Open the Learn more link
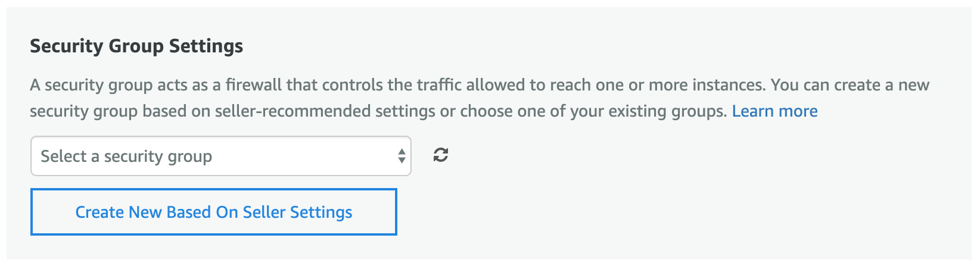 (774, 111)
